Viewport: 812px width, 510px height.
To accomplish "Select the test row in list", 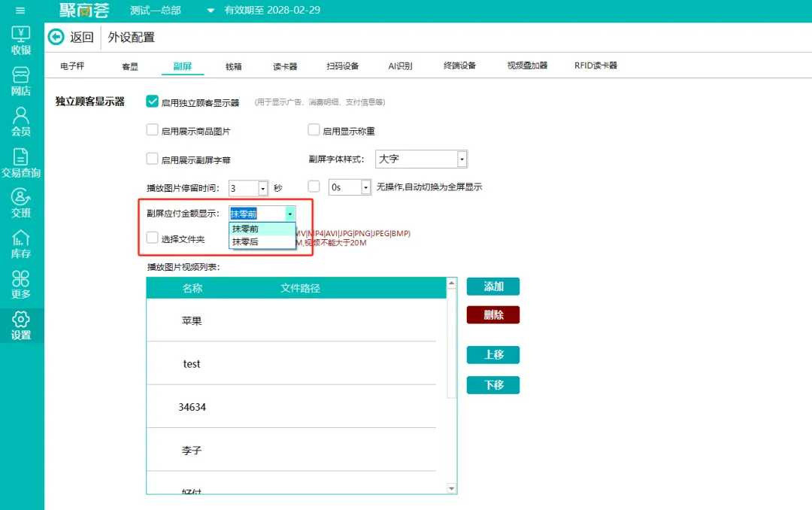I will (x=291, y=363).
